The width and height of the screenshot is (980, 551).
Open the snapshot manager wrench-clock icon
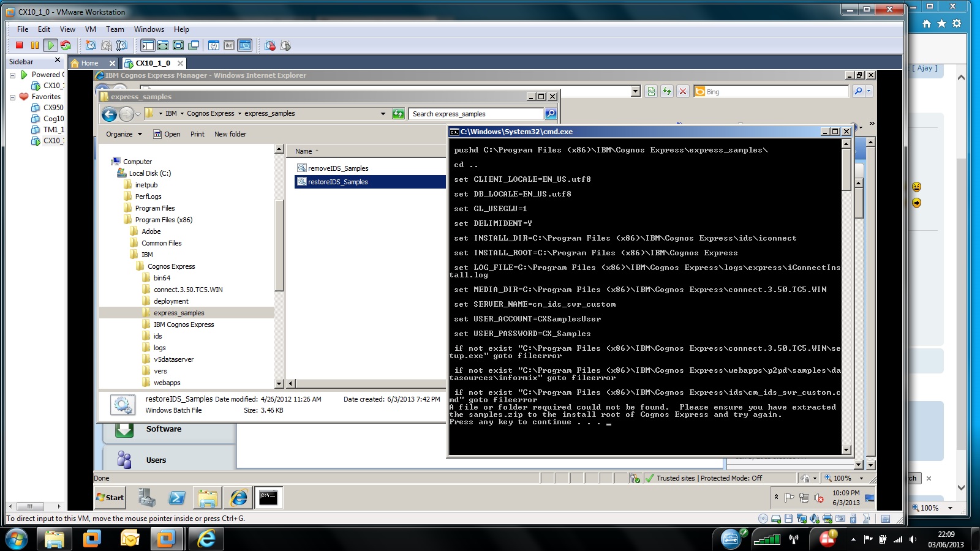[121, 45]
